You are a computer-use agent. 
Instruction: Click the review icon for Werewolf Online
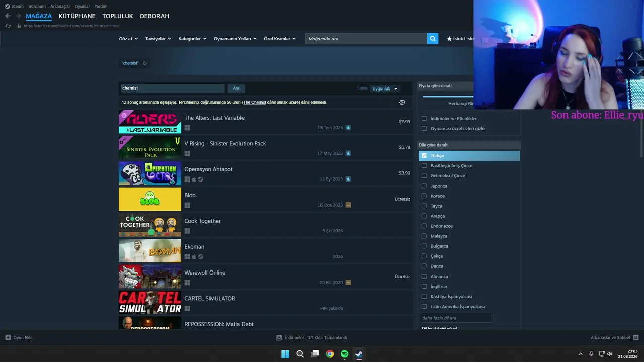(348, 283)
